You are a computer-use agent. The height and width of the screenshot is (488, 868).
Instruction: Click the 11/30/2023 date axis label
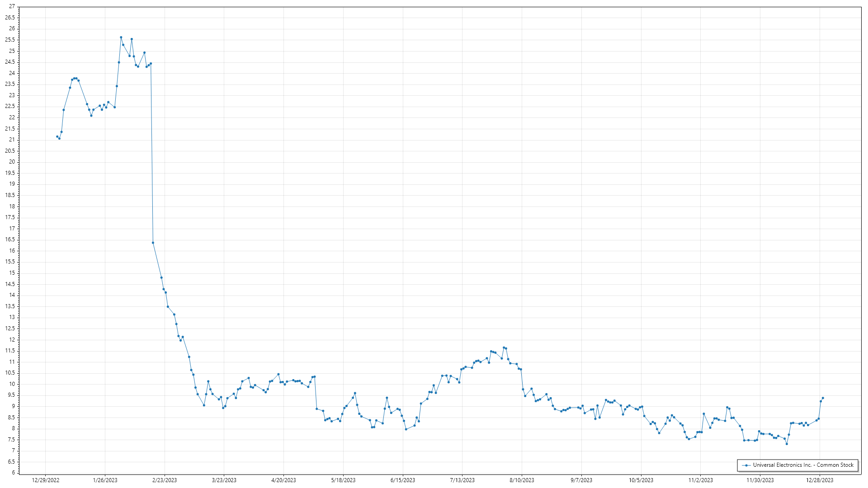point(760,480)
